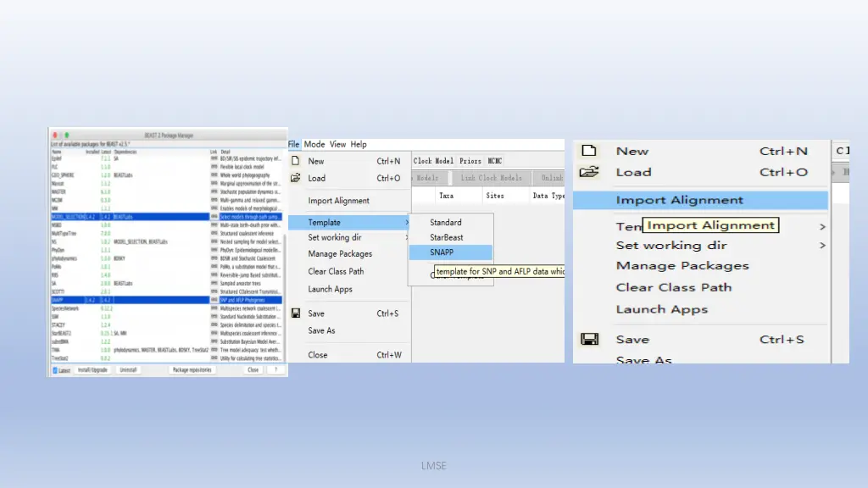Open the link icon in the MODEL_SELECTION row

(214, 217)
